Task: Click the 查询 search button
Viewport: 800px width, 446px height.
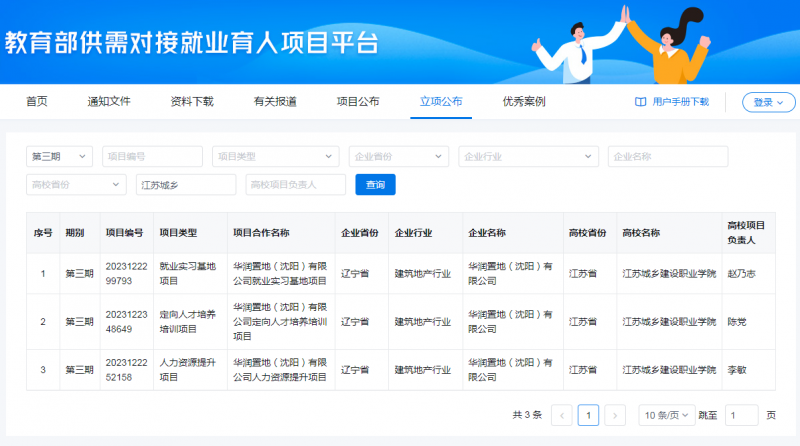Action: [x=375, y=185]
